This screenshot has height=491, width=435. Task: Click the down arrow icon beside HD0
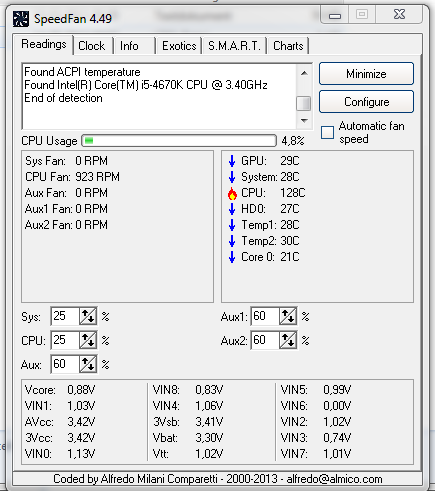(x=232, y=209)
